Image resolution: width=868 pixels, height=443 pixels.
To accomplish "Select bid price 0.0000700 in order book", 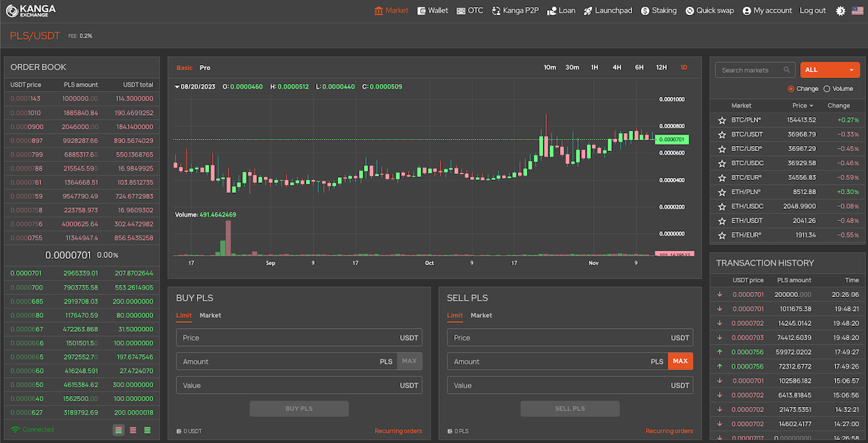I will click(27, 287).
